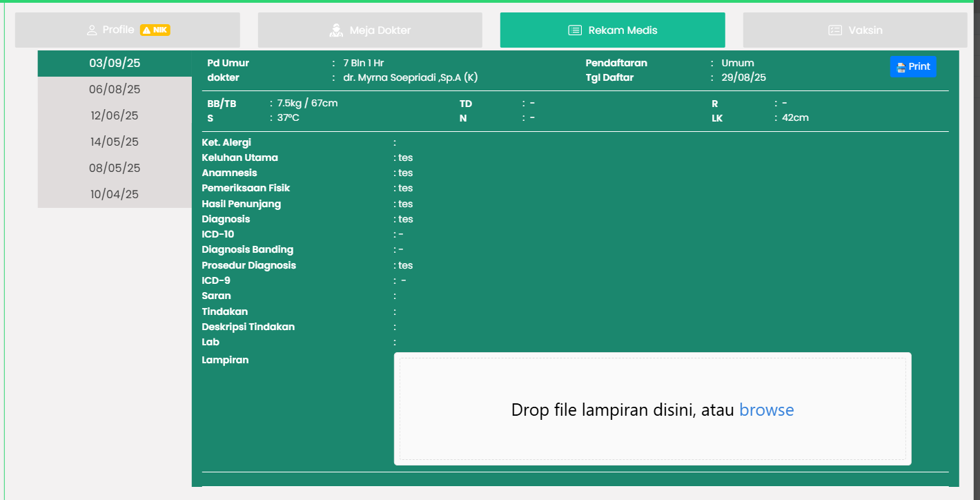This screenshot has height=500, width=980.
Task: Click inside the Lampiran file drop zone
Action: point(653,409)
